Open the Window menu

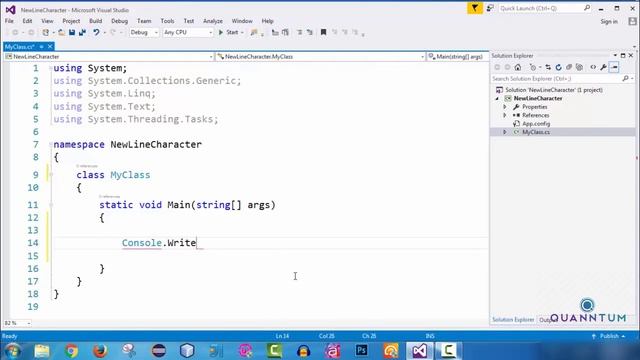click(x=242, y=21)
